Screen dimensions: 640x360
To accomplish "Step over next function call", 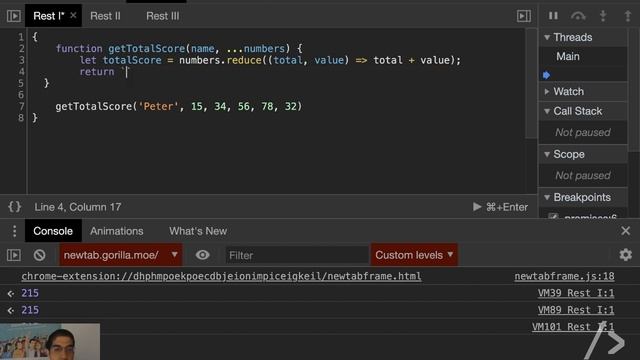I will point(578,16).
